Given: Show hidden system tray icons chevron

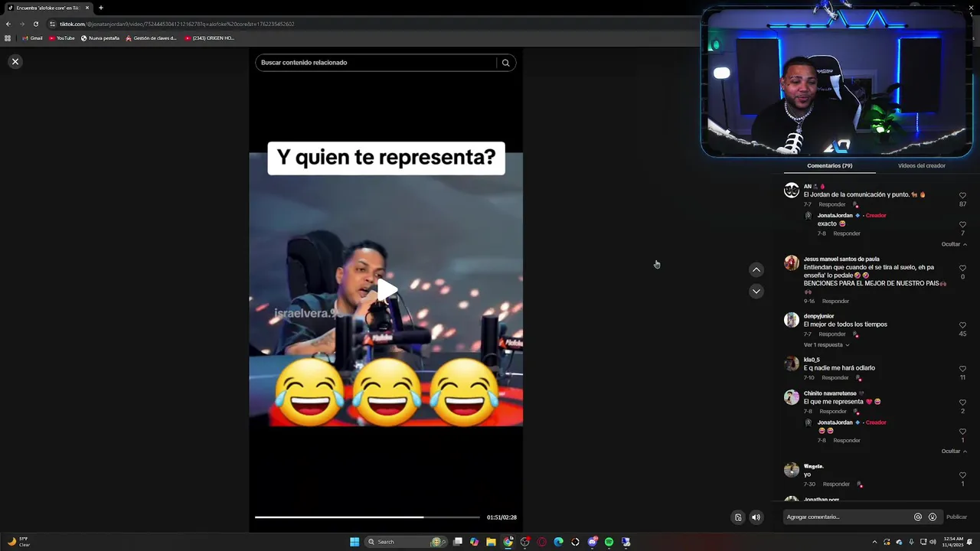Looking at the screenshot, I should click(x=874, y=542).
